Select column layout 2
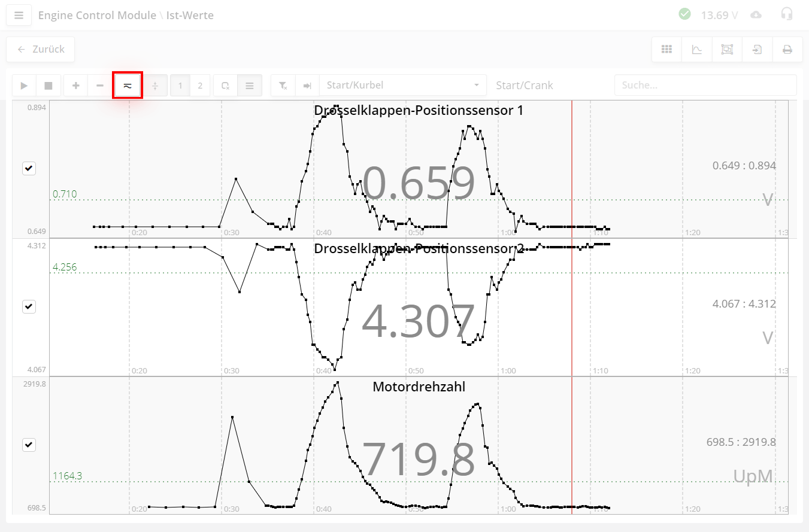The image size is (809, 532). coord(200,86)
